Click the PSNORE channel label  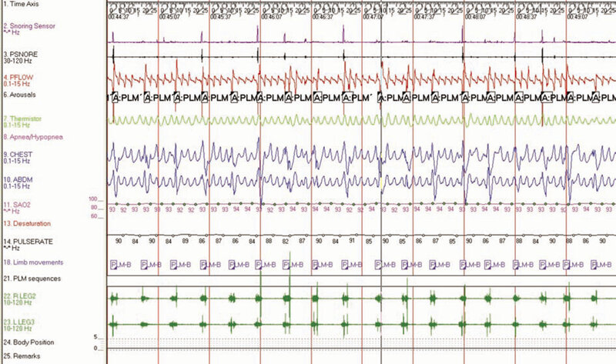point(21,54)
